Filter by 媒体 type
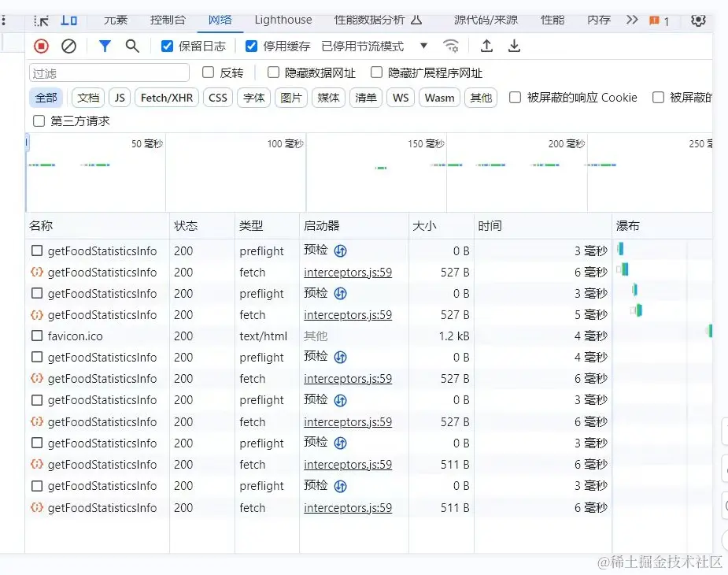 (328, 98)
